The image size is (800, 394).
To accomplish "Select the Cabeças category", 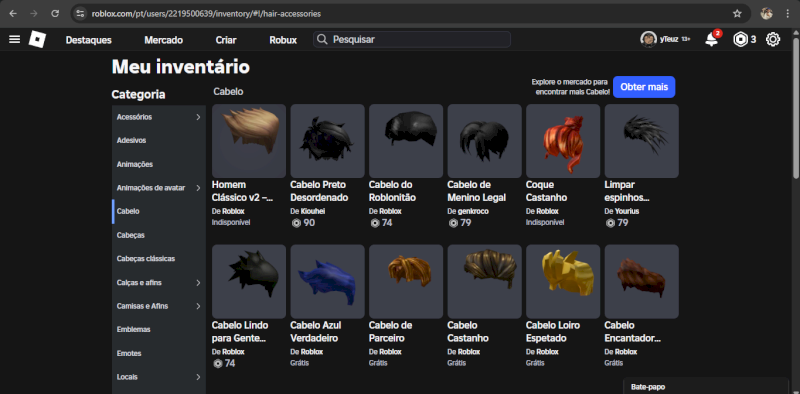I will 159,235.
